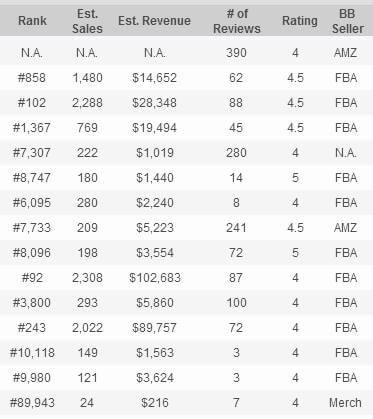373x419 pixels.
Task: Select rank #10,118 cell
Action: pos(32,353)
